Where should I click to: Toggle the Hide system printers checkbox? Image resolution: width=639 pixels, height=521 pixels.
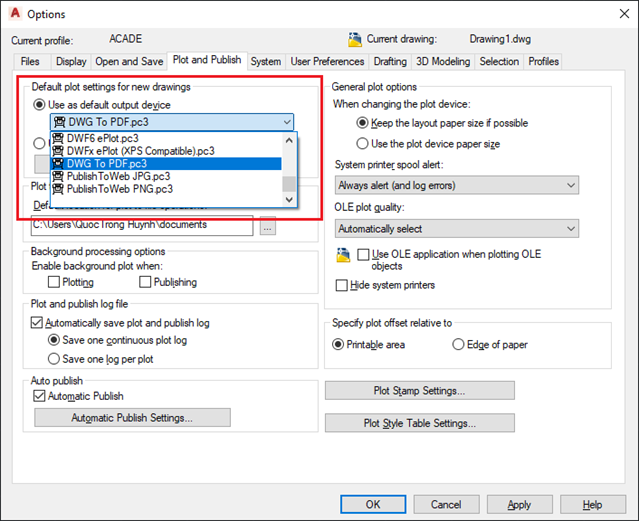click(x=343, y=286)
